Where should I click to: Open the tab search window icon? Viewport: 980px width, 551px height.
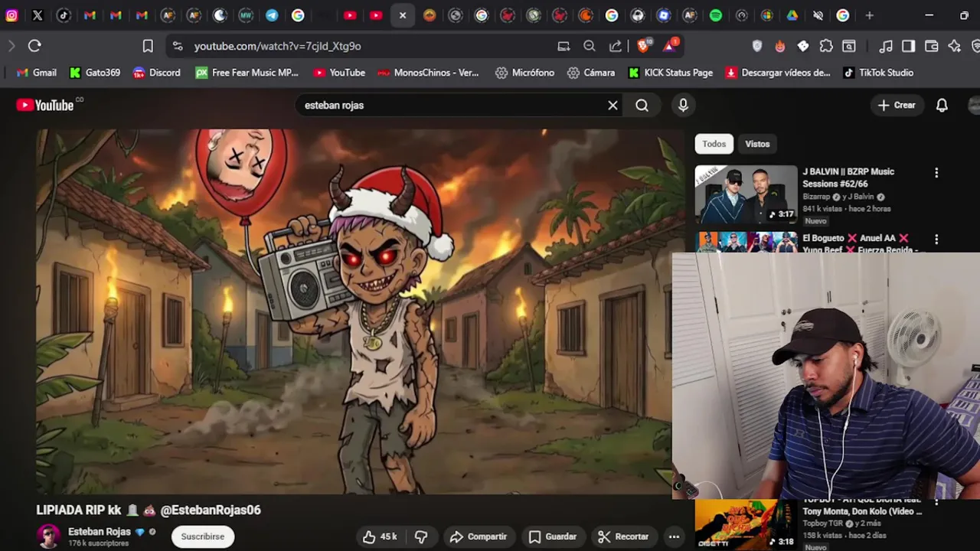click(x=849, y=46)
